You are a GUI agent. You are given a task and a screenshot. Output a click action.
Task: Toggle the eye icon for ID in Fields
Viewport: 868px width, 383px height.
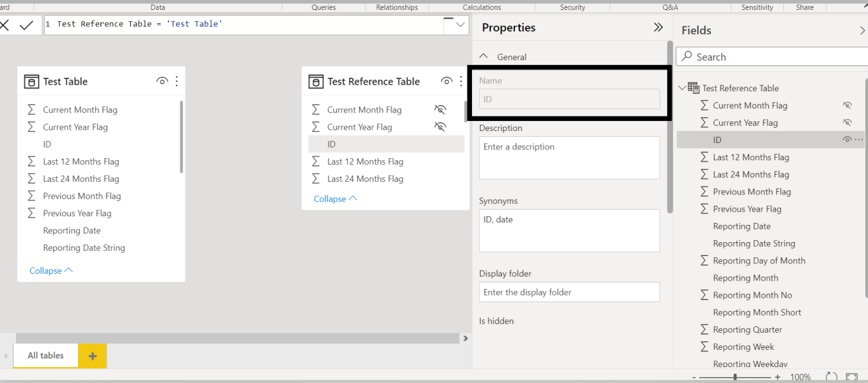click(x=847, y=140)
